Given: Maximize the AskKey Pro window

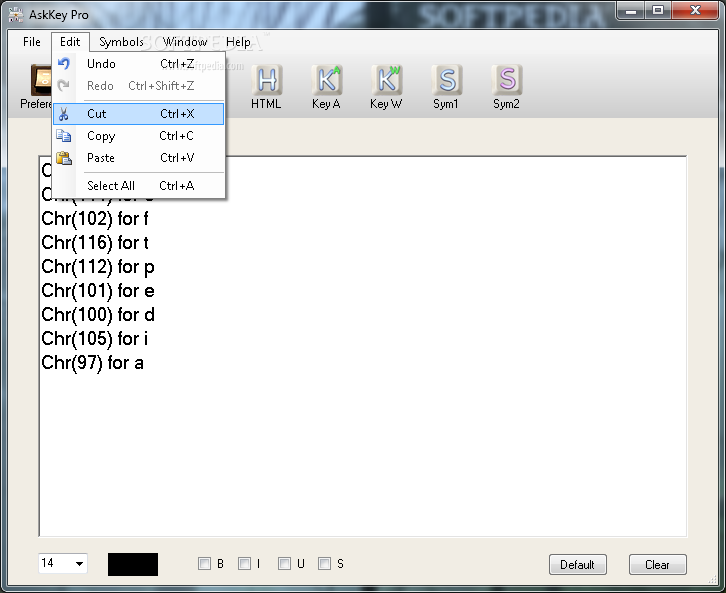Looking at the screenshot, I should [657, 11].
